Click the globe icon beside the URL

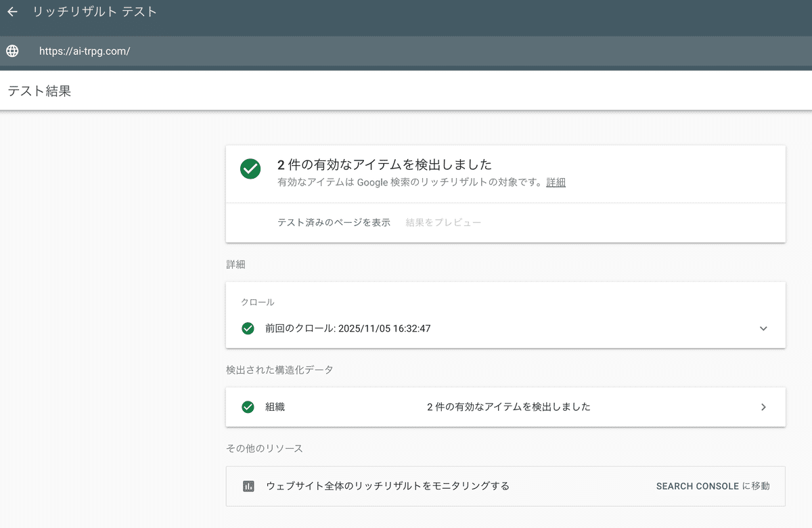click(x=12, y=51)
